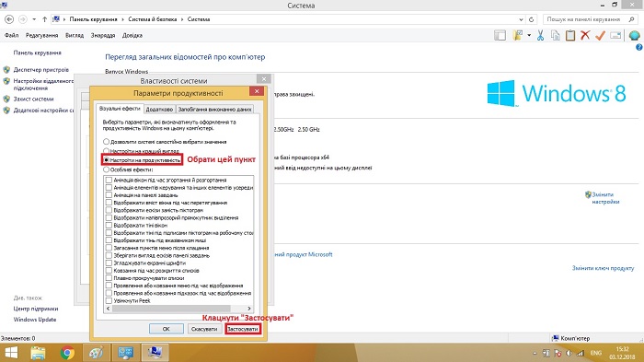Screen dimensions: 644x362
Task: Click the Email envelope toolbar icon
Action: 615,35
